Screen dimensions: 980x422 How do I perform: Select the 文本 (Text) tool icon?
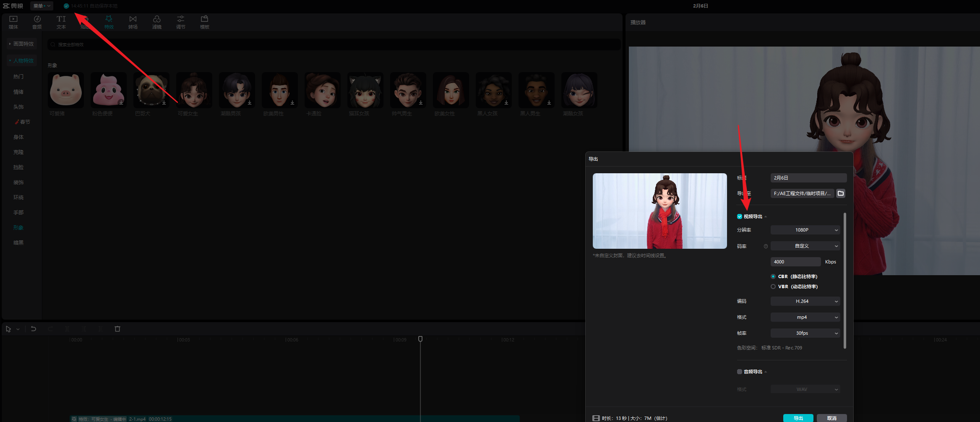point(61,22)
